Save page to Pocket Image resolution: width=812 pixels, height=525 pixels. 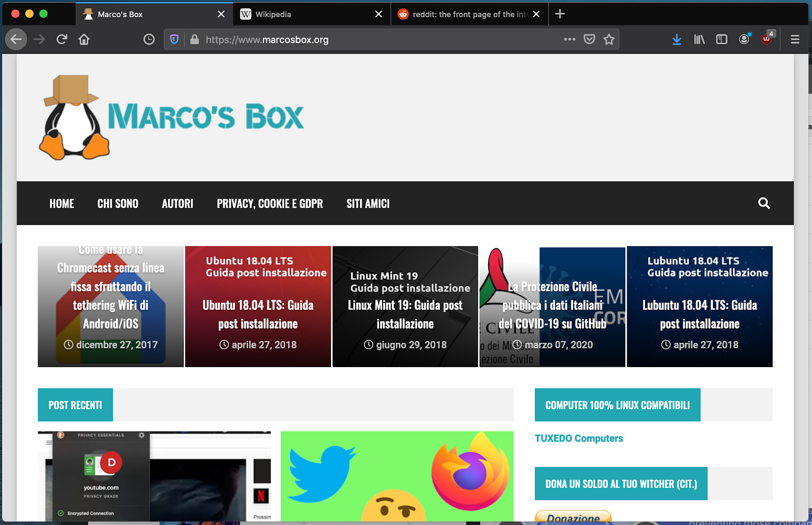click(589, 39)
